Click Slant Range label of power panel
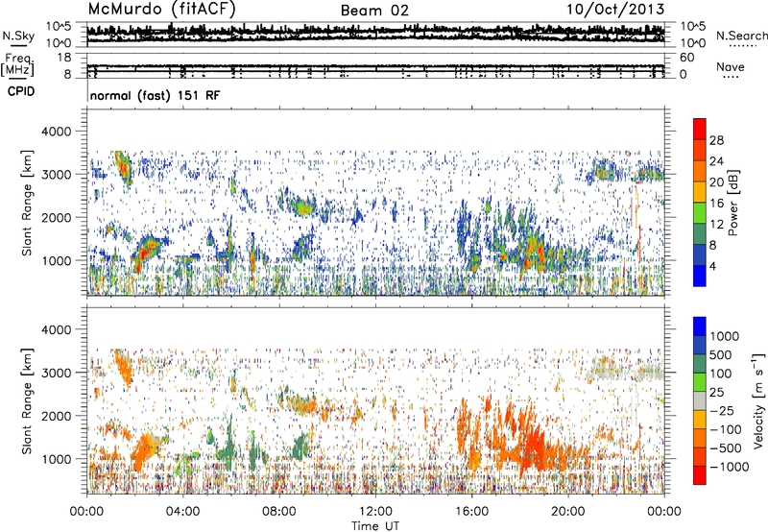The image size is (768, 532). [x=28, y=203]
